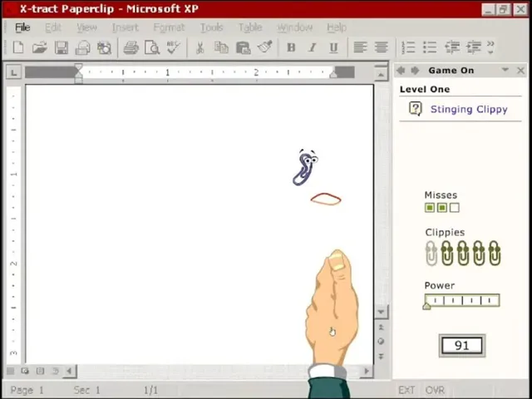
Task: Open the Game On pane dropdown arrow
Action: tap(505, 70)
